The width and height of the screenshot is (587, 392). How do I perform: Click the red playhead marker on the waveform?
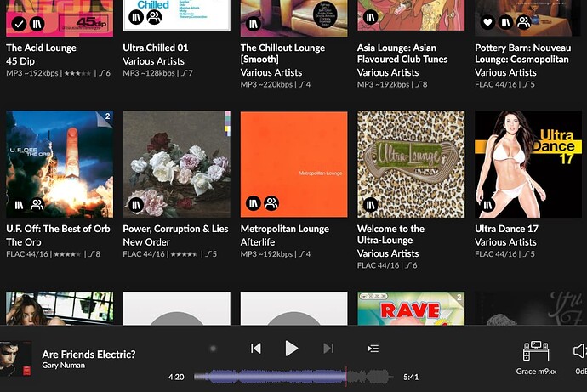click(346, 377)
